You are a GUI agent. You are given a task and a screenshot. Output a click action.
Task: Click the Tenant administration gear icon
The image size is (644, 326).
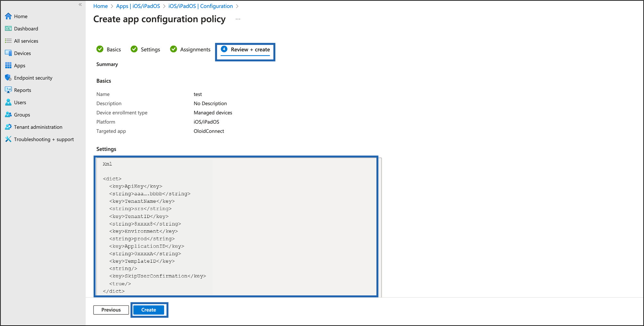coord(8,127)
